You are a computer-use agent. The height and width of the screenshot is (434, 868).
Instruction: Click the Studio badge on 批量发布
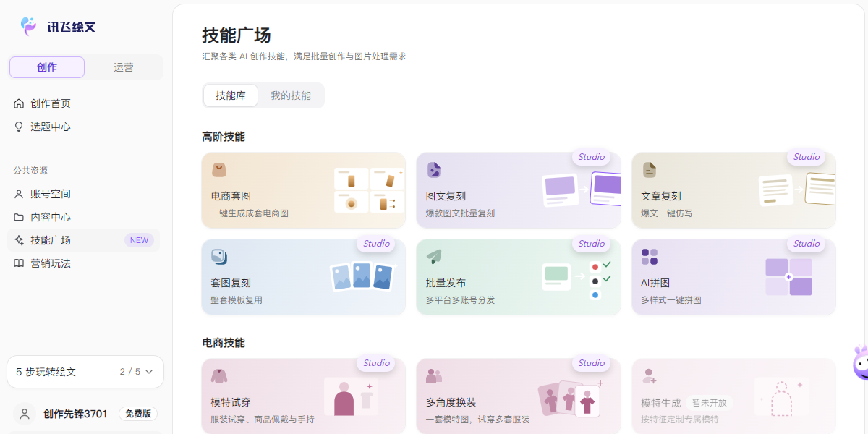pos(592,244)
